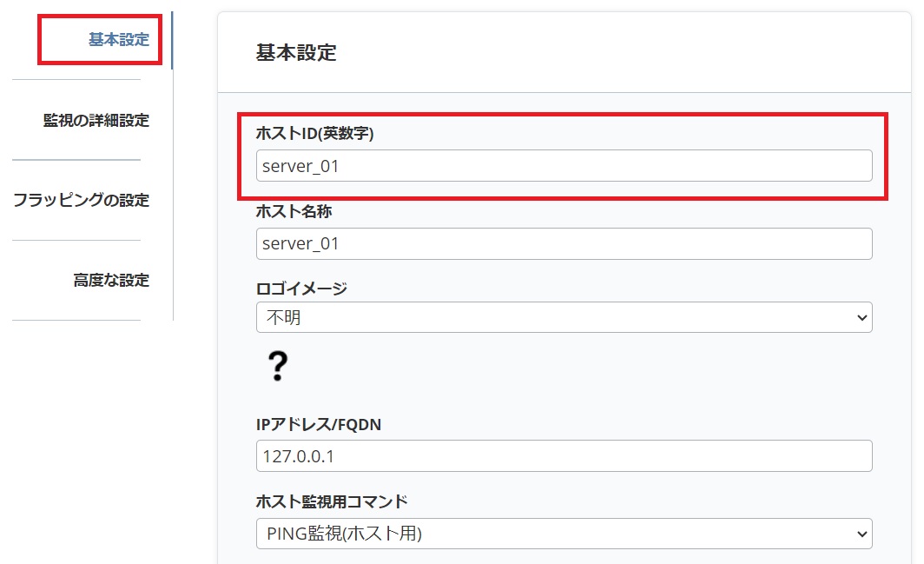Open the ホスト監視用コマンド dropdown

coord(564,534)
